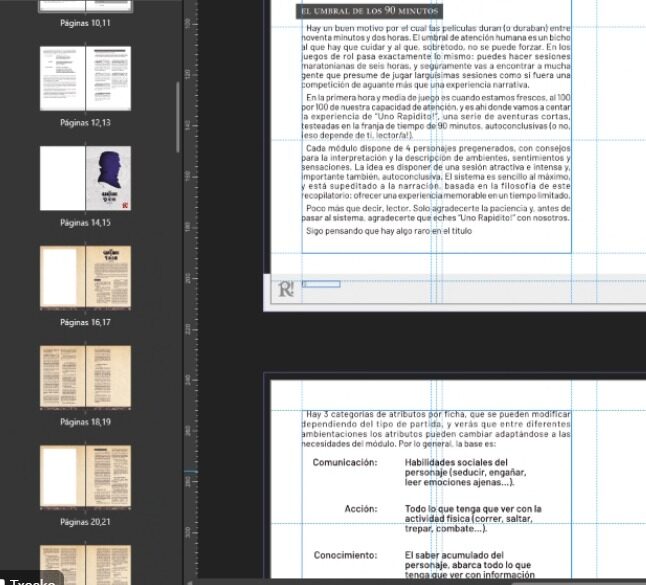This screenshot has height=585, width=646.
Task: Click the 'Páginas 12,13' label
Action: point(85,123)
